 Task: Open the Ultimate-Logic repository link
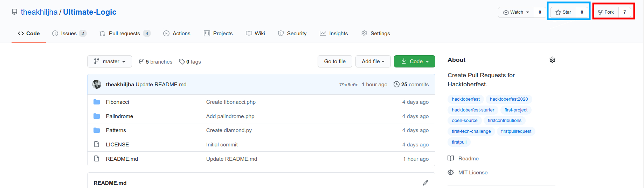point(90,12)
